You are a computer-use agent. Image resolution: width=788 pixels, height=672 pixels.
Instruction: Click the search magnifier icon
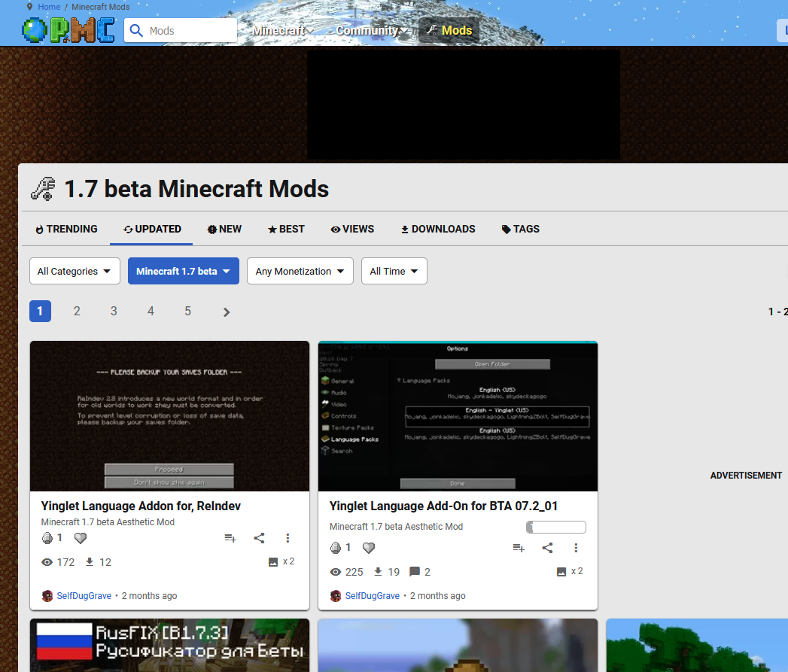point(136,31)
